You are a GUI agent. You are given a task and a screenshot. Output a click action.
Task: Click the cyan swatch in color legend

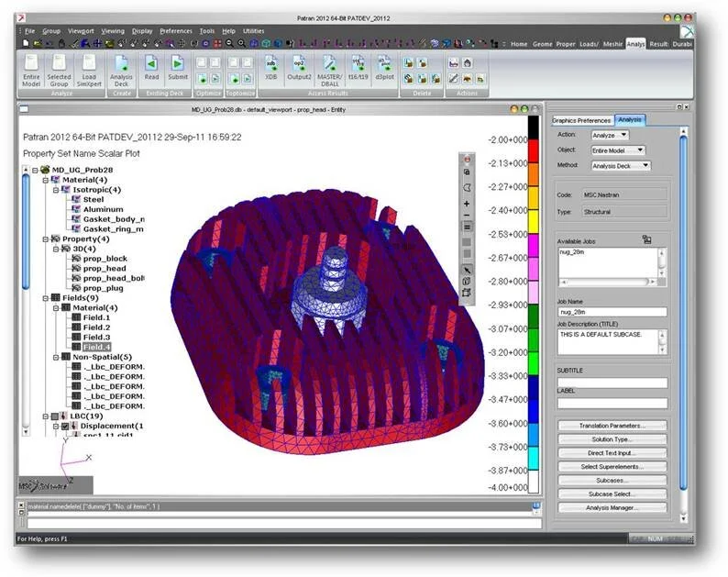point(534,458)
